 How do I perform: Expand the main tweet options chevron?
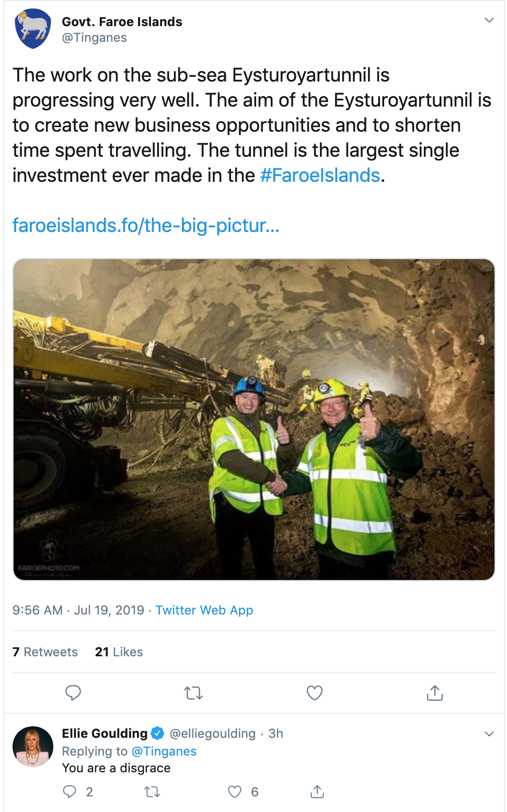(x=489, y=20)
